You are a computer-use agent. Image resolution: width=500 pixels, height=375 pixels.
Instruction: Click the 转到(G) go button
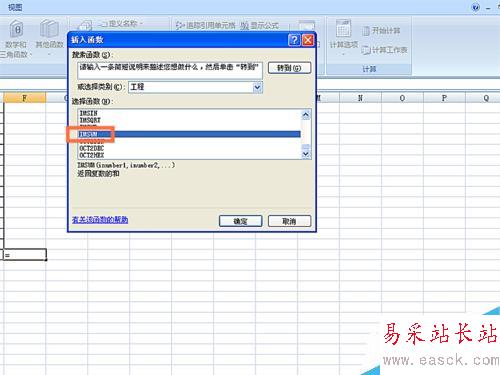289,68
